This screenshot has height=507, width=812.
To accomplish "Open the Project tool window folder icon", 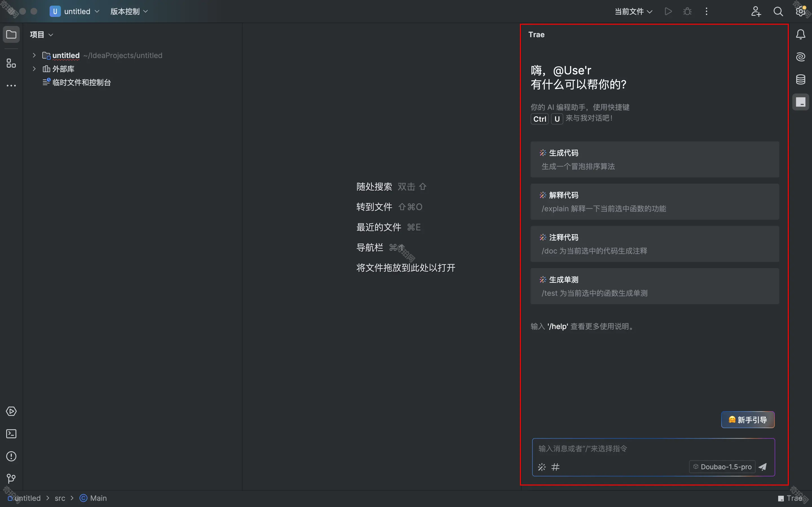I will pos(11,35).
